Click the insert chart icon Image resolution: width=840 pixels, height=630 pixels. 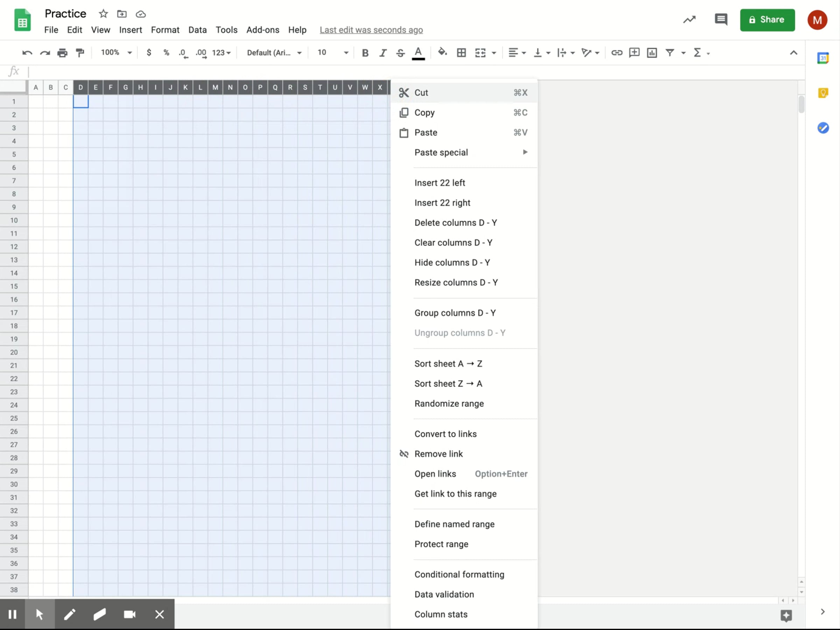pyautogui.click(x=652, y=53)
